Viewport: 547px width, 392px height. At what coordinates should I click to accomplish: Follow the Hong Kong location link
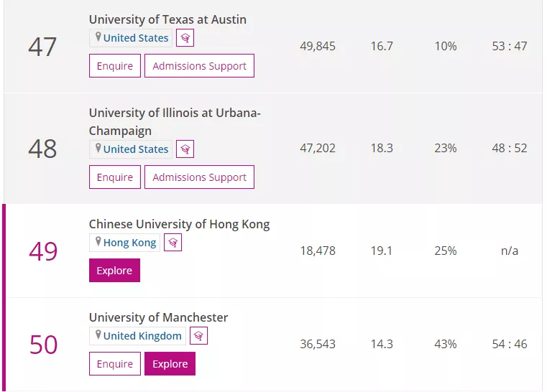pos(129,243)
